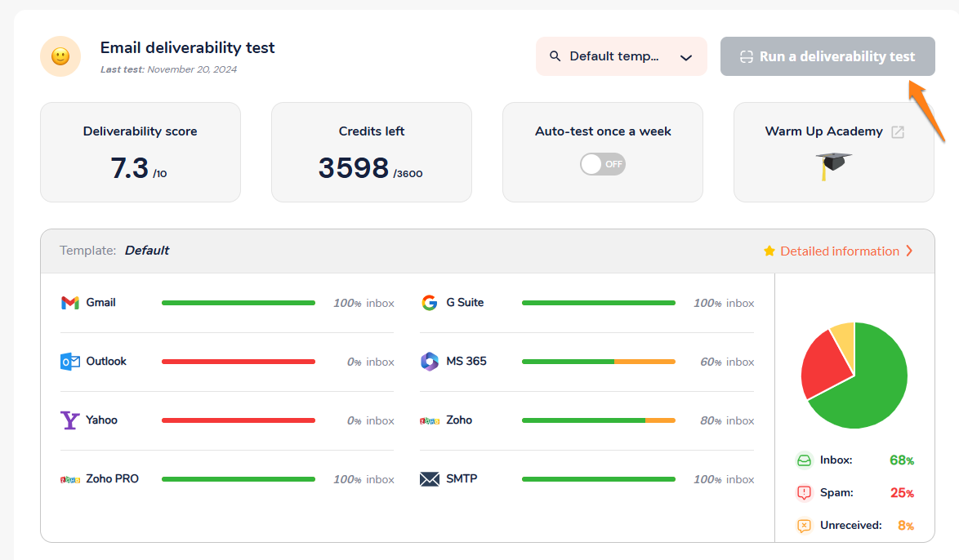This screenshot has height=560, width=959.
Task: Click the SMTP envelope icon
Action: click(x=430, y=479)
